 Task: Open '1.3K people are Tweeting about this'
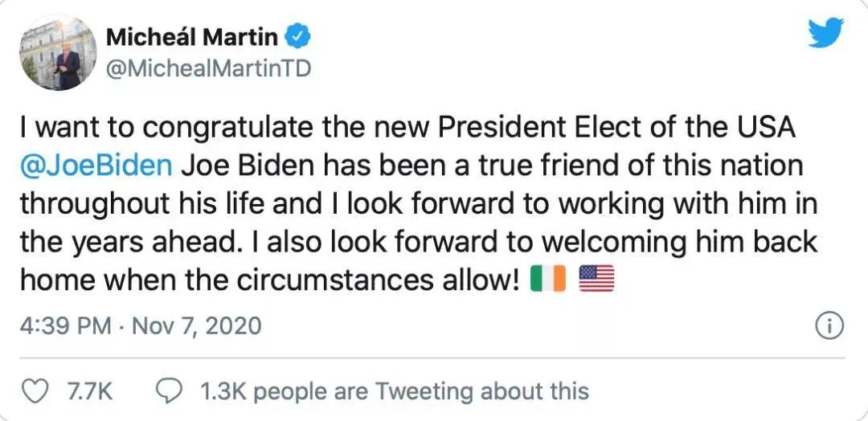pyautogui.click(x=394, y=391)
